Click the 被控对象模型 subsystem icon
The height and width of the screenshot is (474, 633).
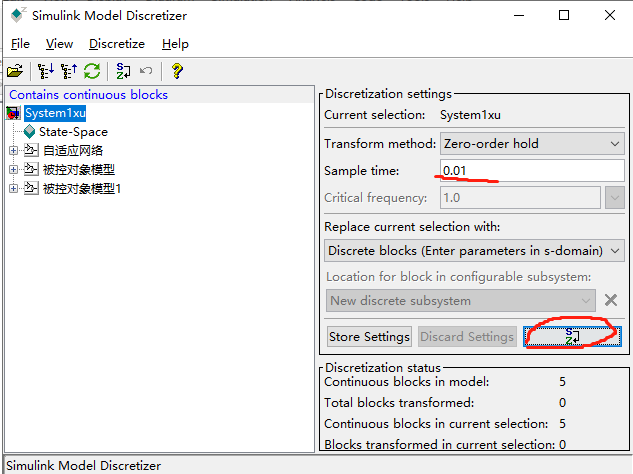31,169
